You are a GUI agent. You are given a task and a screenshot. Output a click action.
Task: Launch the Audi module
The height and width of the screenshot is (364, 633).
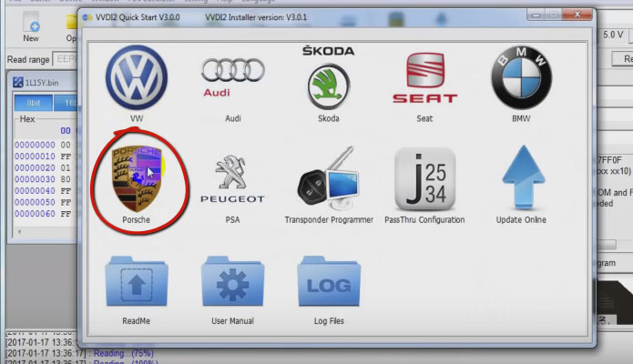232,77
